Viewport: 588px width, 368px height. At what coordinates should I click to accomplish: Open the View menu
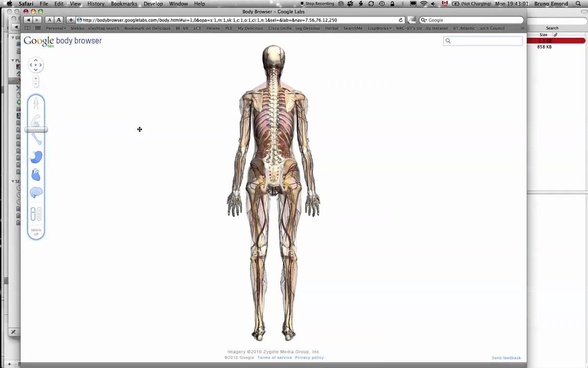coord(76,4)
